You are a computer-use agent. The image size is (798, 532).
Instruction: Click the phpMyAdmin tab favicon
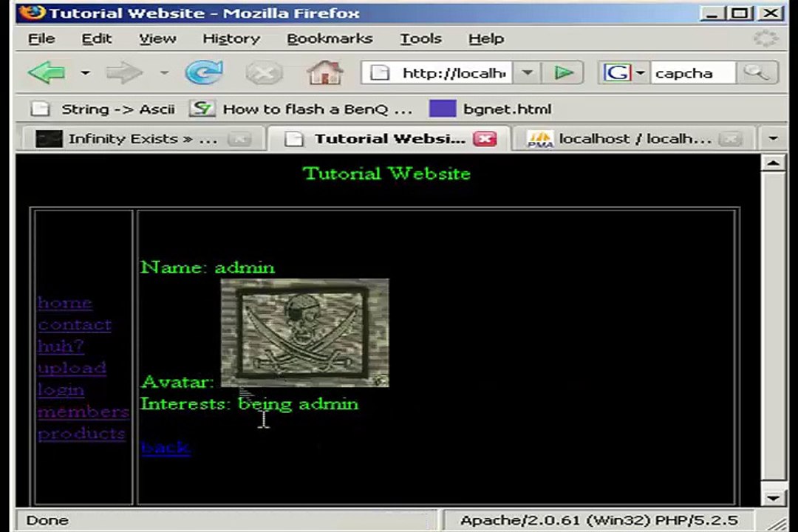[x=540, y=138]
